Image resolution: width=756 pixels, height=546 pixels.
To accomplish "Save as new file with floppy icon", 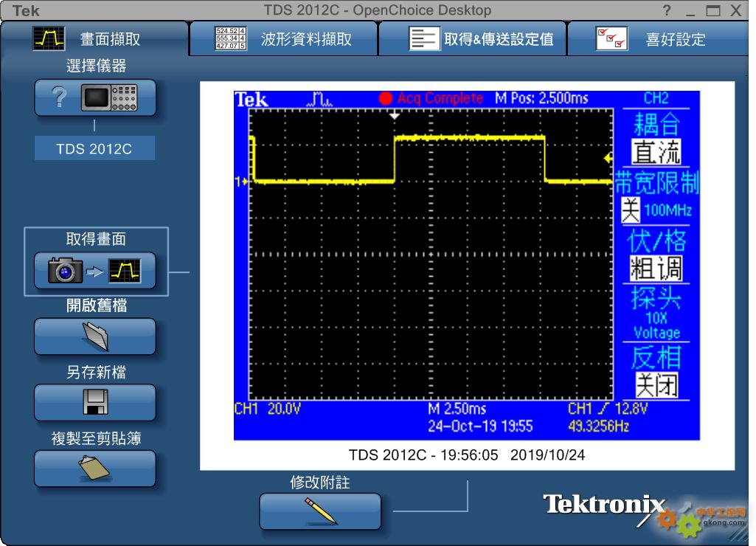I will (95, 402).
